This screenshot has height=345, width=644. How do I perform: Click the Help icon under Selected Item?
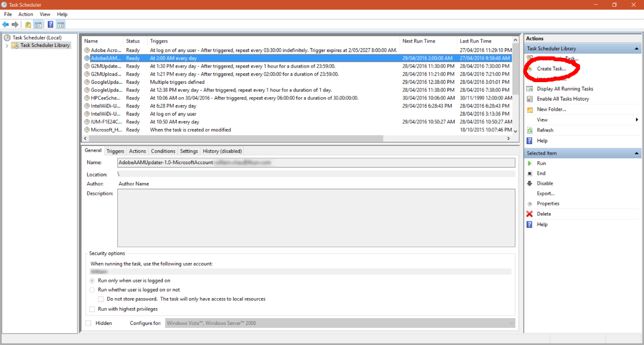(x=530, y=224)
